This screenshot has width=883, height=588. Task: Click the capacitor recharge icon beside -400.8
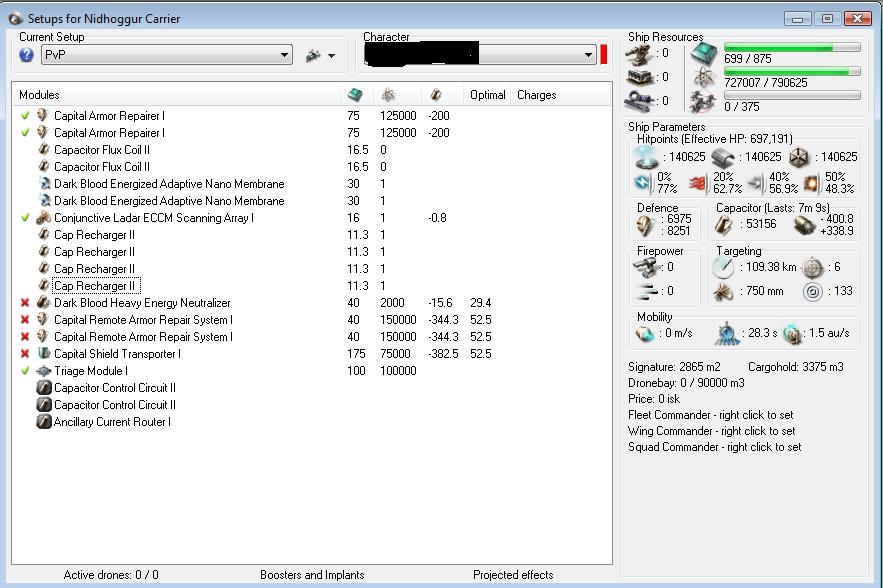804,225
